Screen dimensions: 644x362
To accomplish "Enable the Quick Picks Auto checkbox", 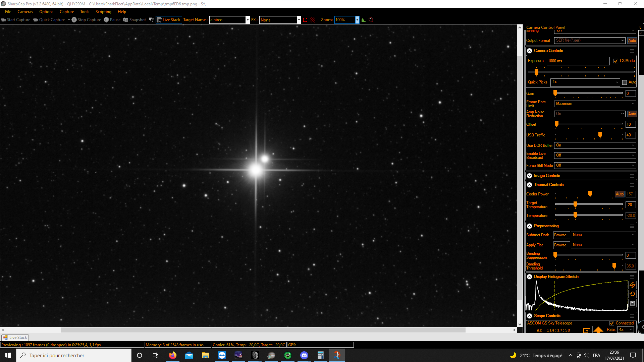I will (625, 82).
